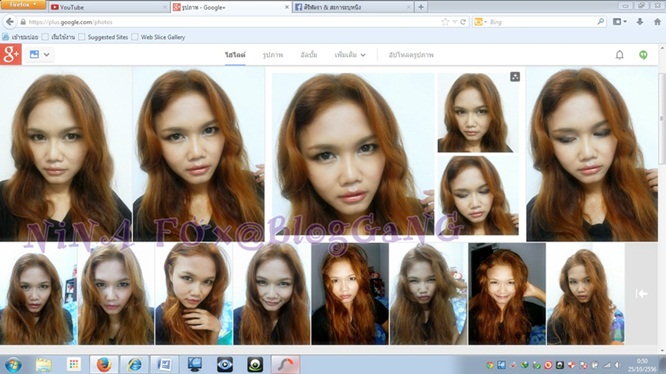This screenshot has width=666, height=374.
Task: Open the Firefox menu button dropdown
Action: click(x=23, y=5)
